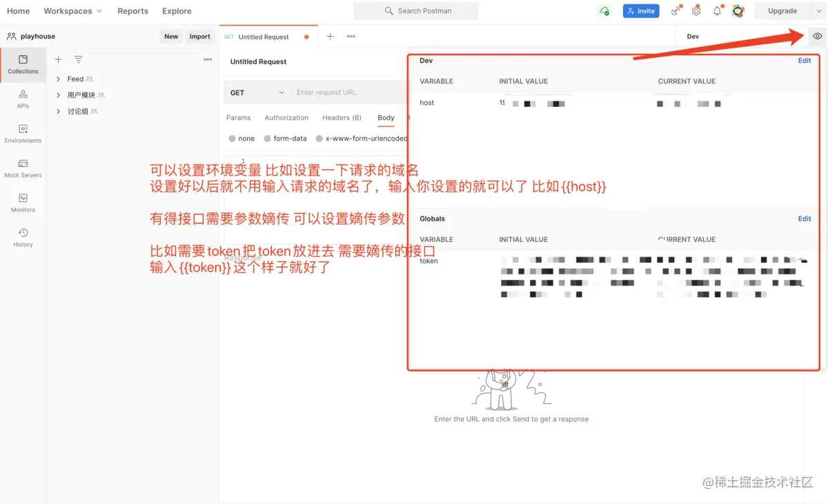Open the Explore menu item
This screenshot has width=828, height=504.
pyautogui.click(x=177, y=11)
